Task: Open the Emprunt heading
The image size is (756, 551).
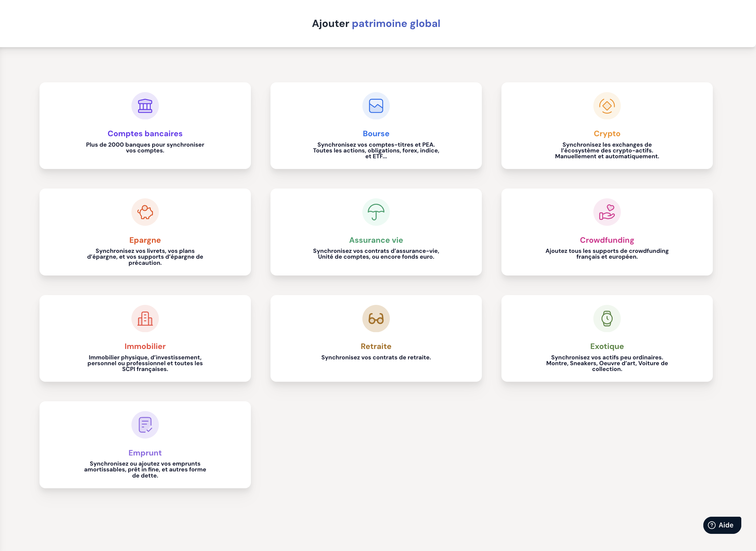Action: tap(145, 453)
